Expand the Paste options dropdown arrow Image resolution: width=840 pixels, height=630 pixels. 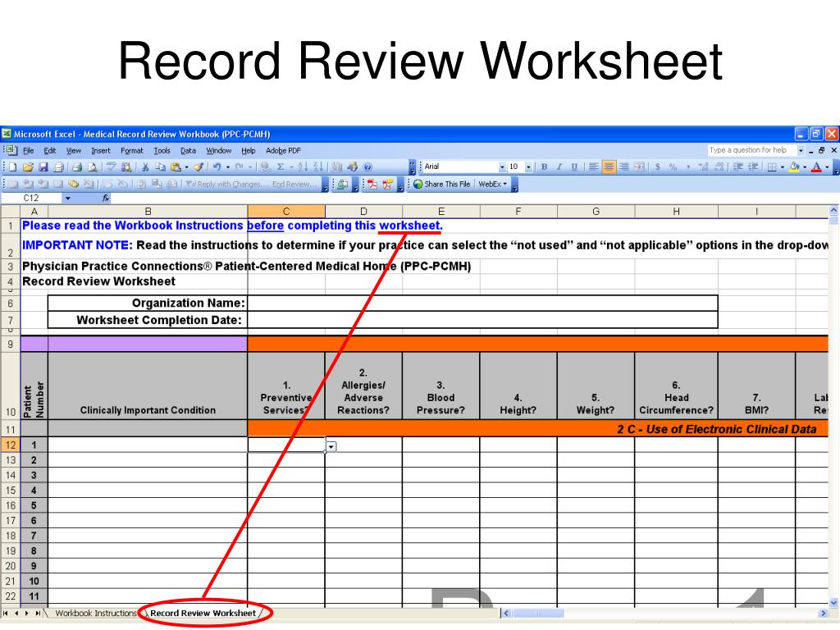pos(186,167)
